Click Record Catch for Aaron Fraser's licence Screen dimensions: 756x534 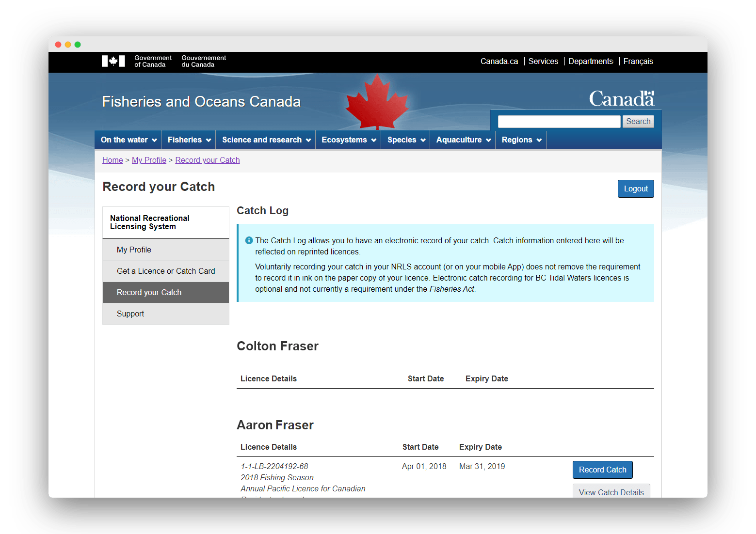click(x=603, y=470)
